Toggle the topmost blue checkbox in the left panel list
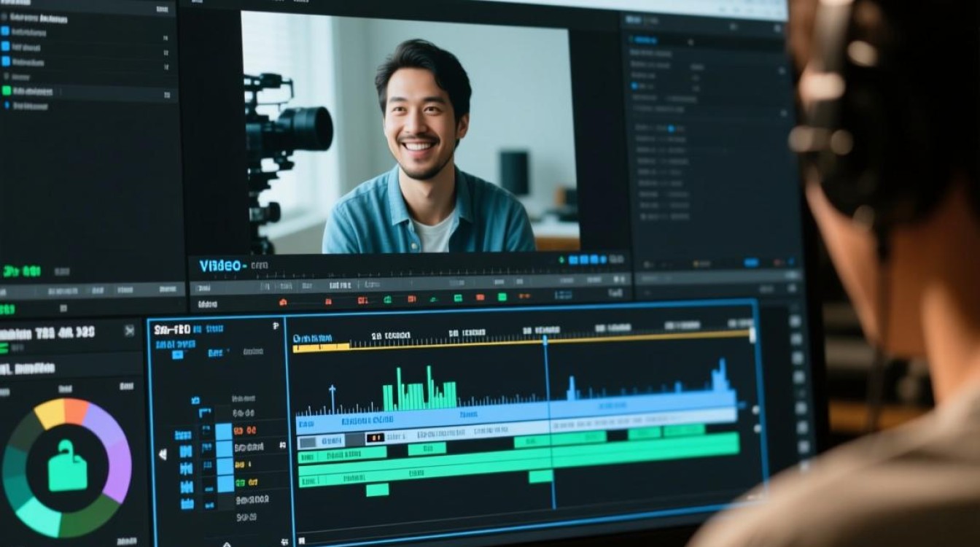The height and width of the screenshot is (547, 980). point(5,31)
